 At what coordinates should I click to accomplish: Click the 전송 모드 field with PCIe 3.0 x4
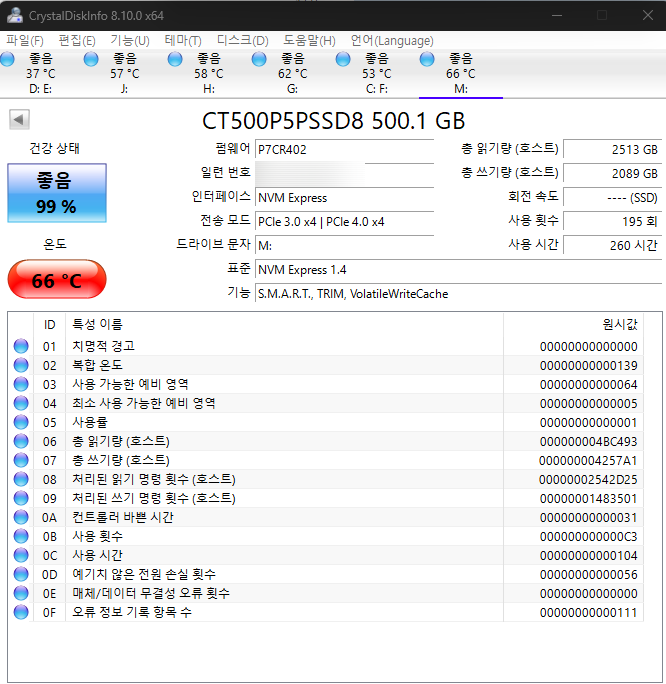coord(345,222)
